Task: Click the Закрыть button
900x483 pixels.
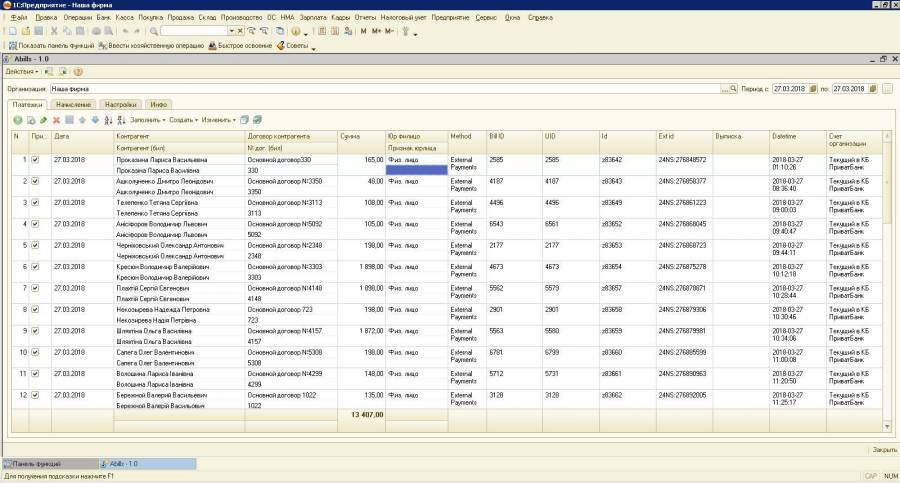Action: (x=885, y=450)
